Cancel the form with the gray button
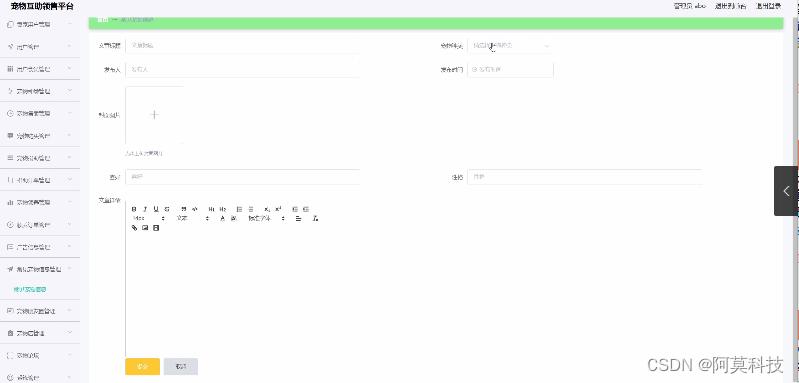This screenshot has height=383, width=799. point(181,366)
